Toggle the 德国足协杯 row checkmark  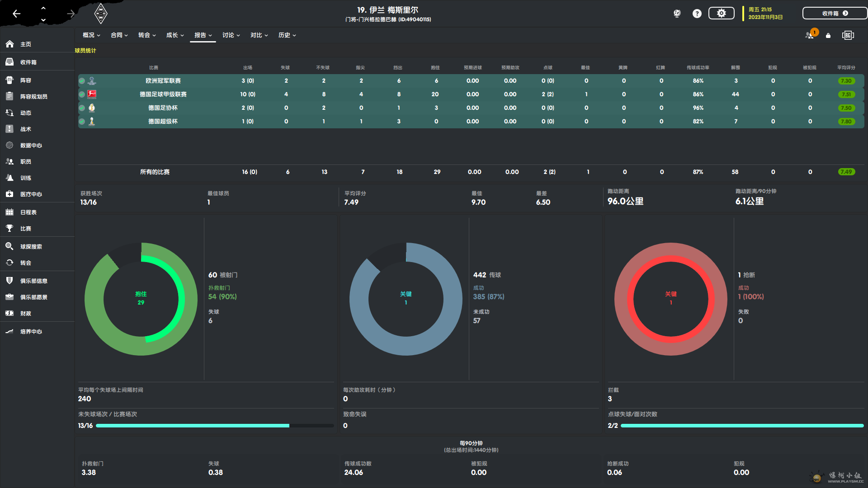pyautogui.click(x=82, y=108)
